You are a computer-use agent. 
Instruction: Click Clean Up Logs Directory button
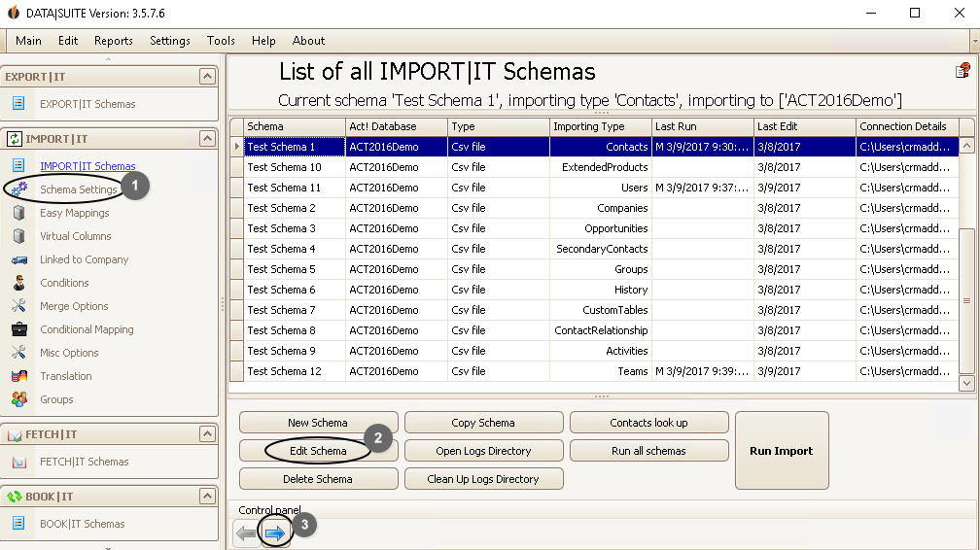pyautogui.click(x=484, y=479)
